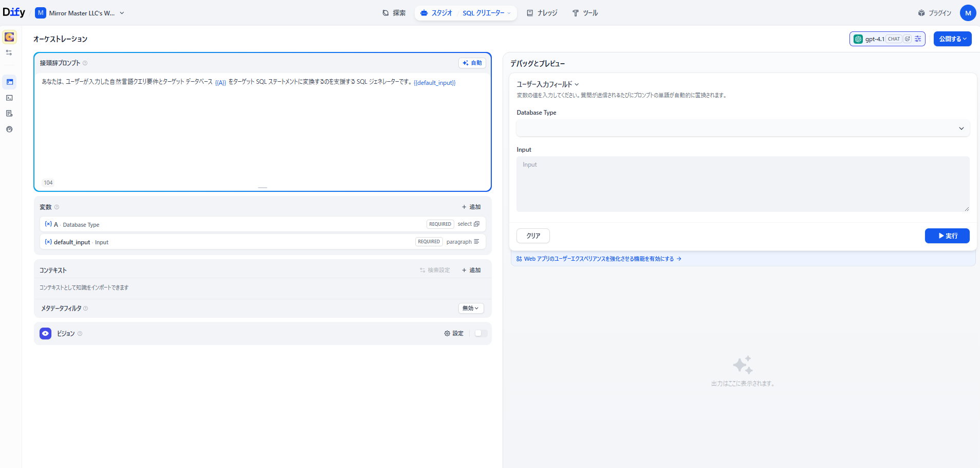The image size is (980, 468).
Task: Open the model parameter settings sliders icon
Action: tap(917, 39)
